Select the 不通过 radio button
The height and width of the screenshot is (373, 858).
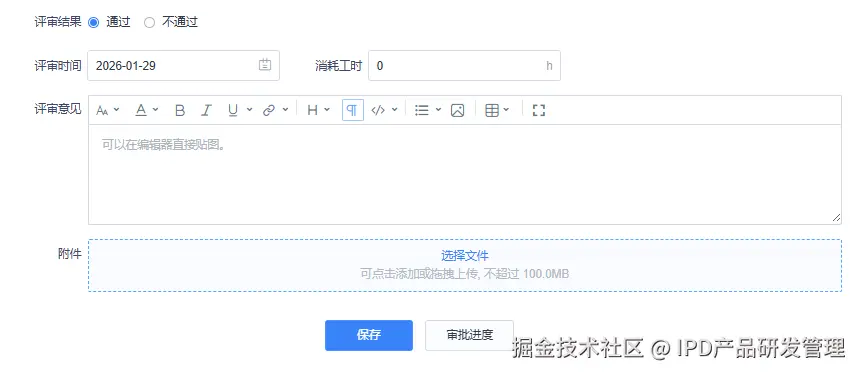click(x=149, y=22)
